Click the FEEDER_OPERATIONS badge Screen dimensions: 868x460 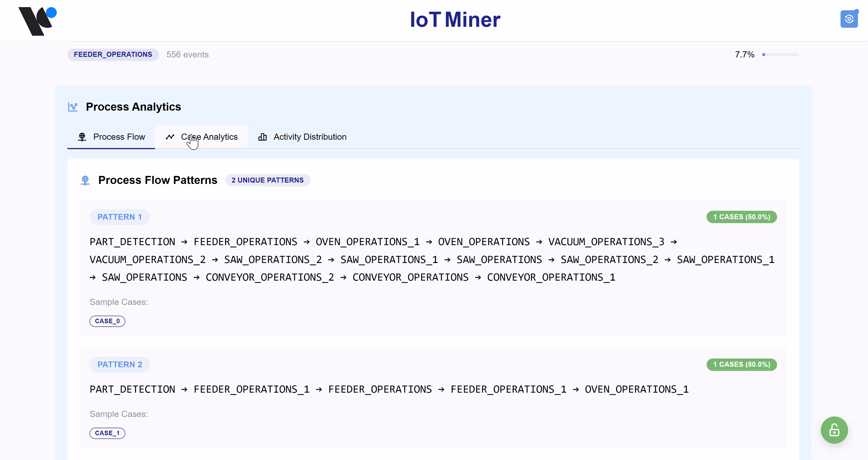(x=113, y=54)
